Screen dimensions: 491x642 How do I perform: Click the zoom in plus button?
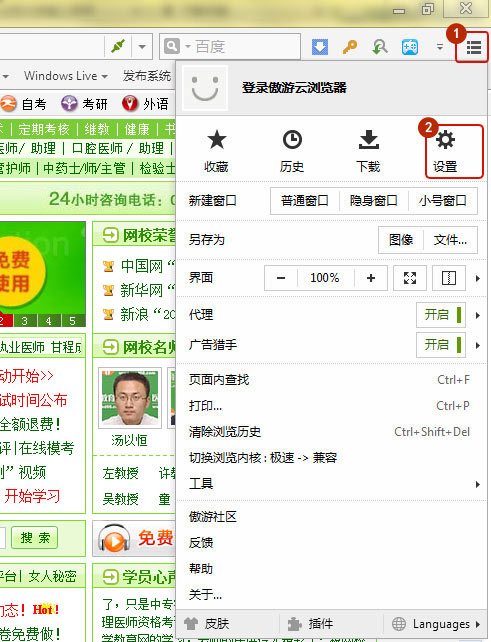coord(371,278)
